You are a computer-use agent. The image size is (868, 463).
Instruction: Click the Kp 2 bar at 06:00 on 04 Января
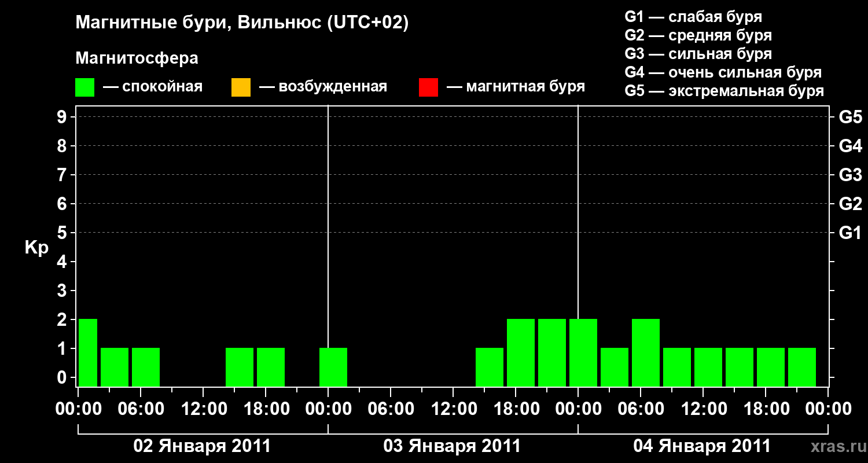(x=646, y=353)
